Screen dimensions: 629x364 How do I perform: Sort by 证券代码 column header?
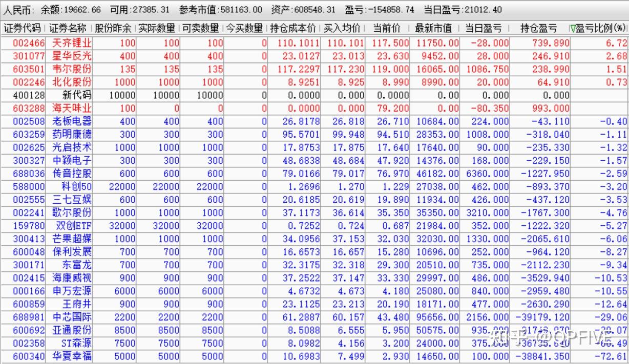click(x=23, y=28)
